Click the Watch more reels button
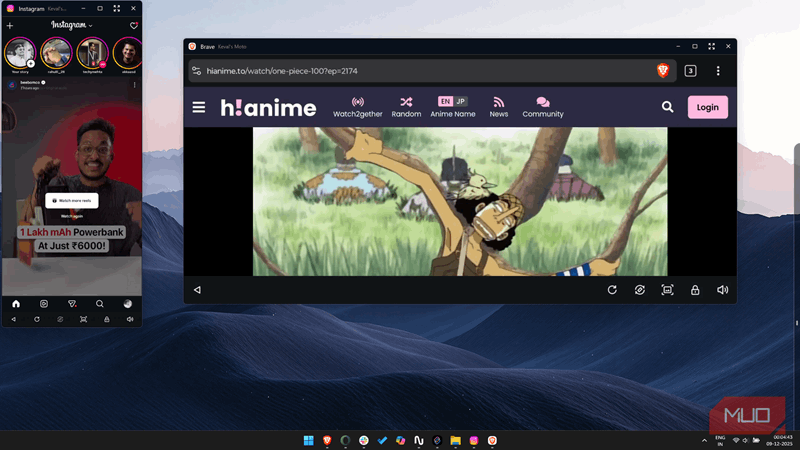The image size is (800, 450). (x=72, y=201)
